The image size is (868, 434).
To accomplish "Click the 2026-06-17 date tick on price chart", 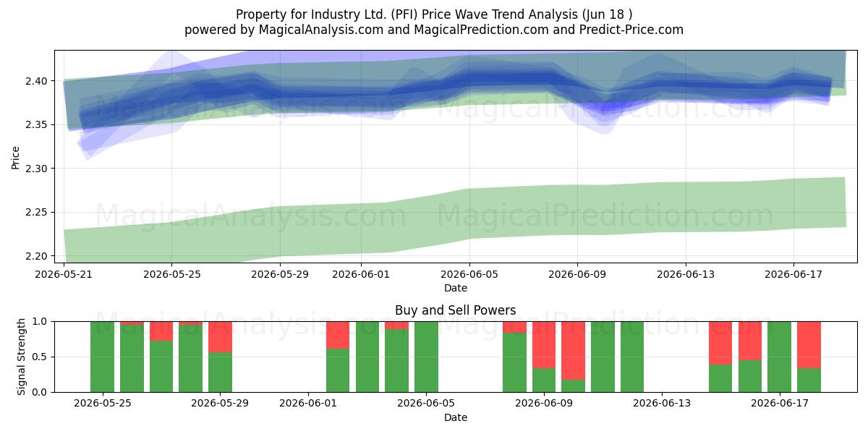I will (793, 274).
